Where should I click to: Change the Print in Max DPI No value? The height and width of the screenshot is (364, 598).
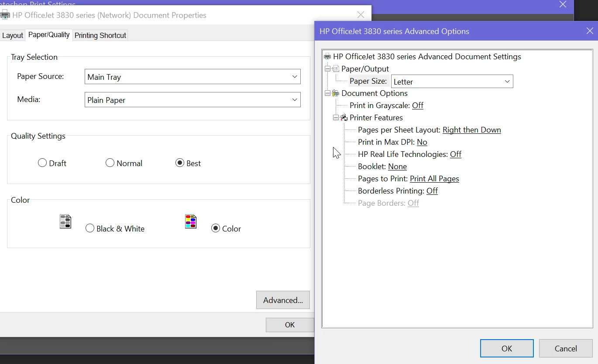422,142
